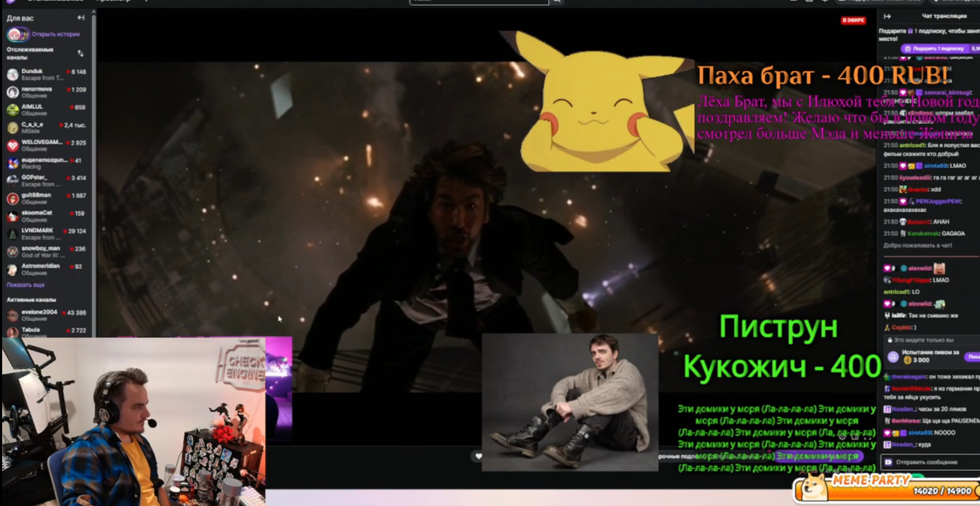980x506 pixels.
Task: Redeem the Испытание пивом reward button
Action: (x=972, y=357)
